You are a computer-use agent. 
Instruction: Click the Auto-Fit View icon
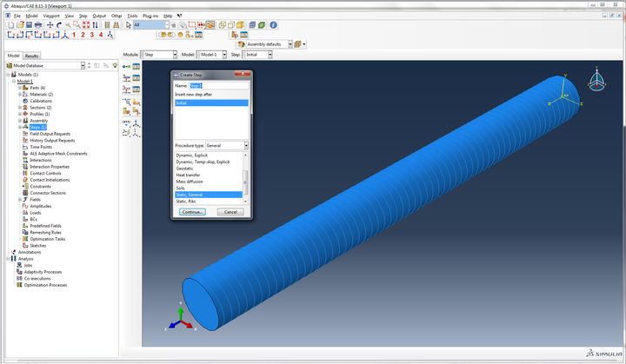point(86,24)
